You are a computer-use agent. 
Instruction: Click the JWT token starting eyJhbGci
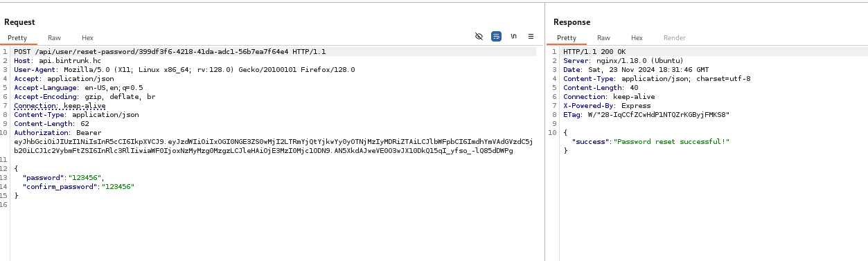pos(273,146)
